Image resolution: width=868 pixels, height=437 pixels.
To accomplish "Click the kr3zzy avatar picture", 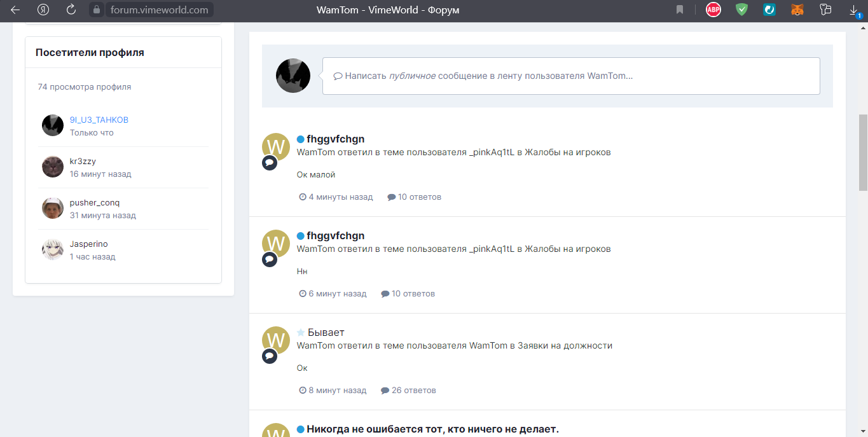I will pos(53,167).
